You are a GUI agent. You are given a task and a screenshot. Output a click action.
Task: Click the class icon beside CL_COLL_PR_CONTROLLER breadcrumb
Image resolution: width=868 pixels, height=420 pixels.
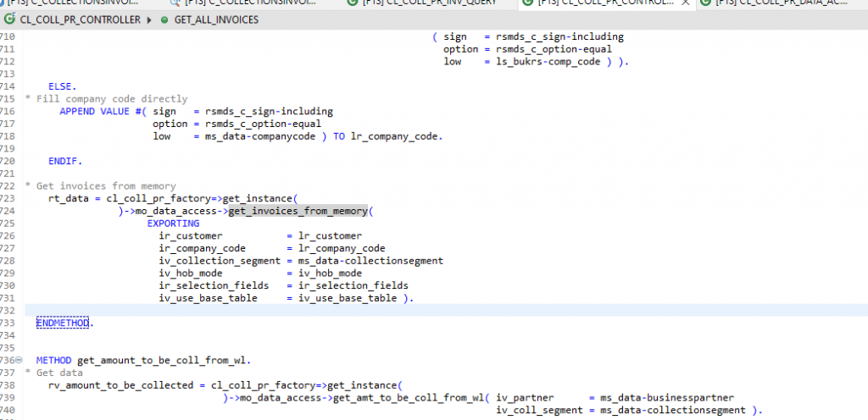pos(10,19)
